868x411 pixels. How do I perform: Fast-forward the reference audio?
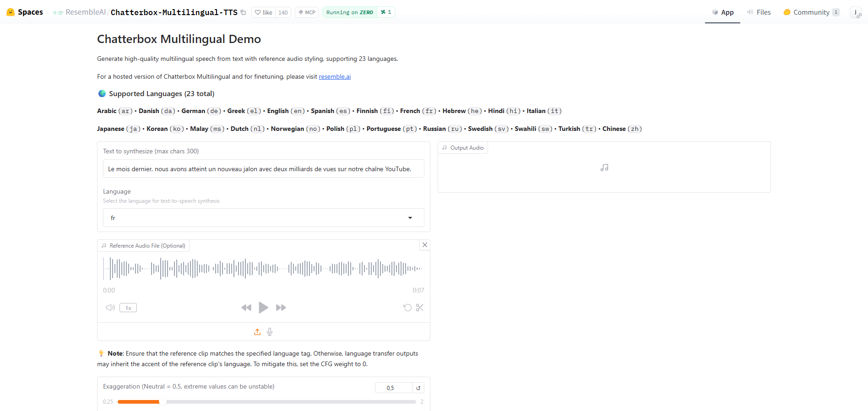pyautogui.click(x=281, y=308)
